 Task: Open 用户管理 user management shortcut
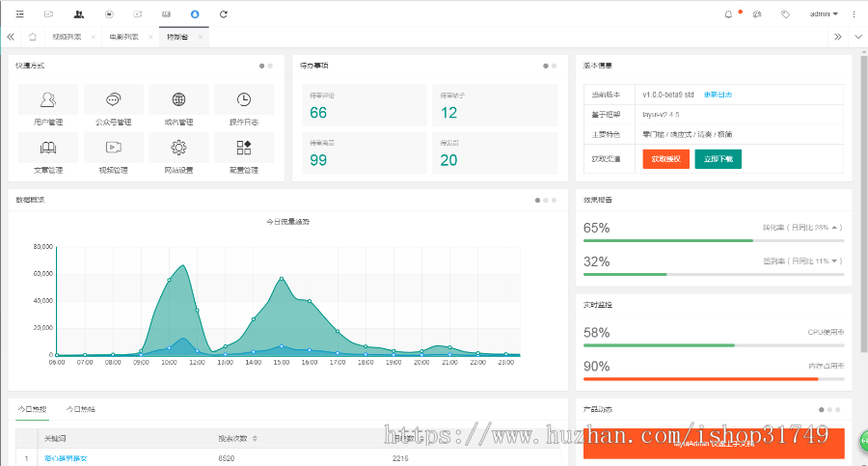[x=48, y=106]
